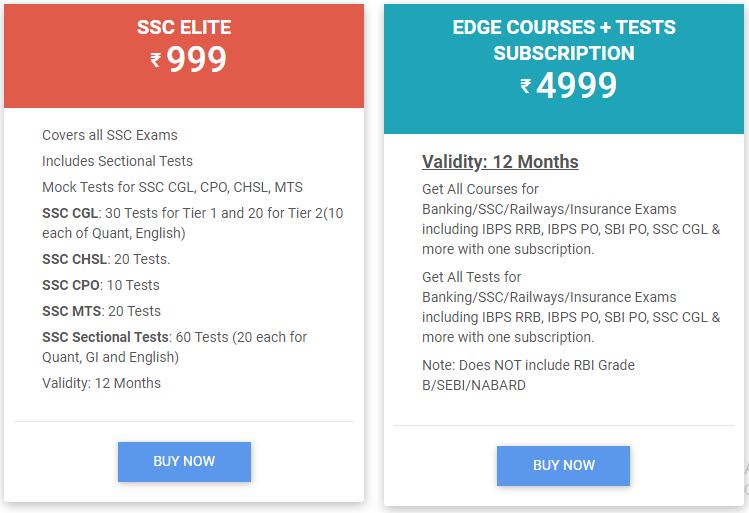Image resolution: width=749 pixels, height=513 pixels.
Task: Click the ₹999 price text
Action: point(189,59)
